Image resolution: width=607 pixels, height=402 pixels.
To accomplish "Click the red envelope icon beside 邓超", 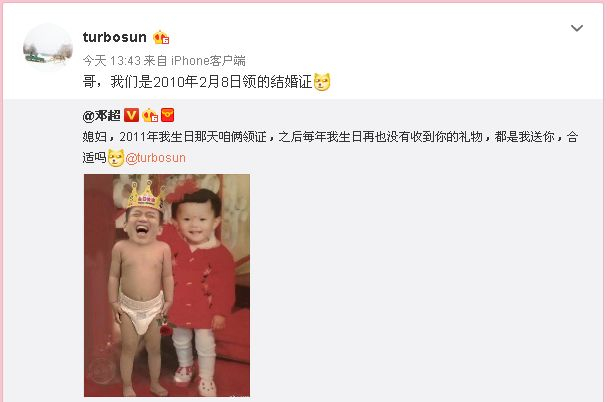I will 168,115.
